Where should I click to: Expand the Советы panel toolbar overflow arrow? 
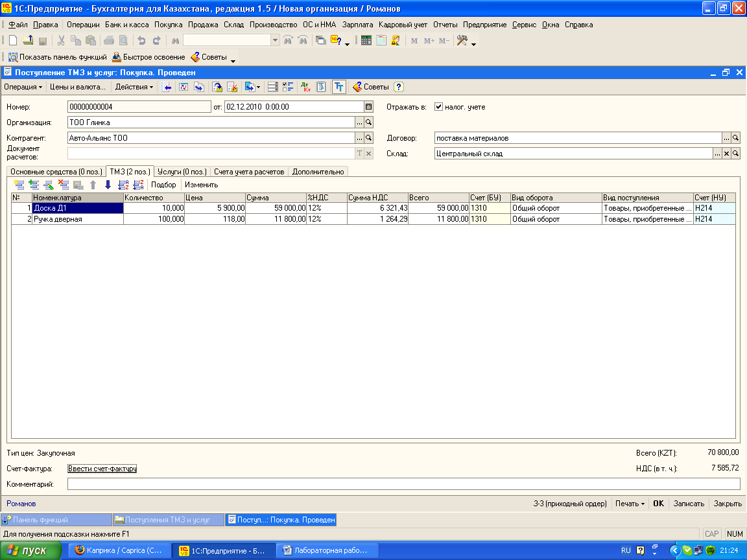(x=233, y=60)
